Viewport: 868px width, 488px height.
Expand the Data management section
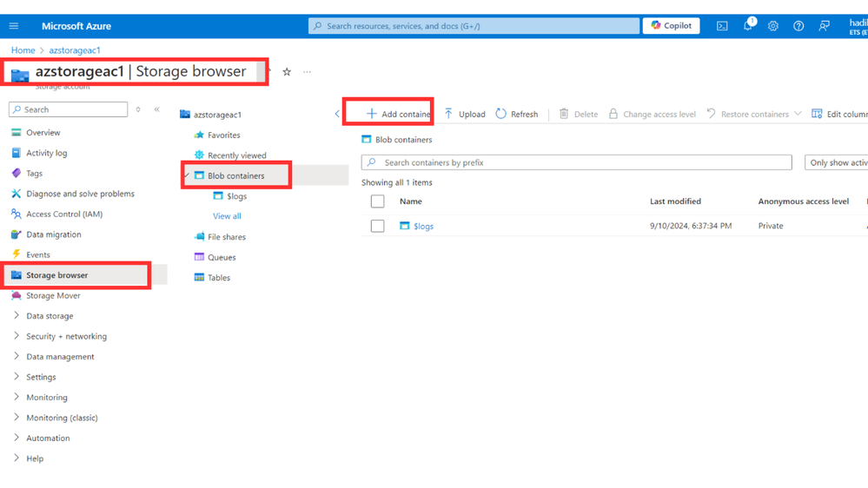[x=60, y=357]
